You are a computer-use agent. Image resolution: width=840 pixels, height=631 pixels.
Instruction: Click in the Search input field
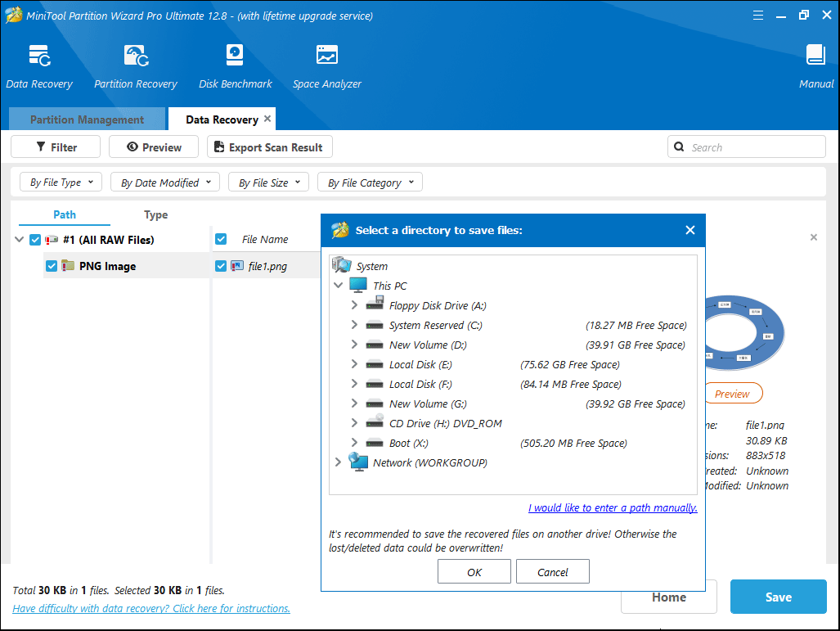[752, 147]
